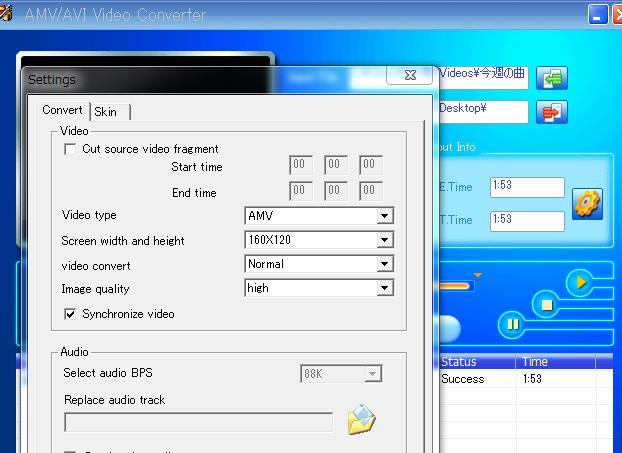
Task: Click the AMV/AVI Video Converter title bar icon
Action: [6, 13]
